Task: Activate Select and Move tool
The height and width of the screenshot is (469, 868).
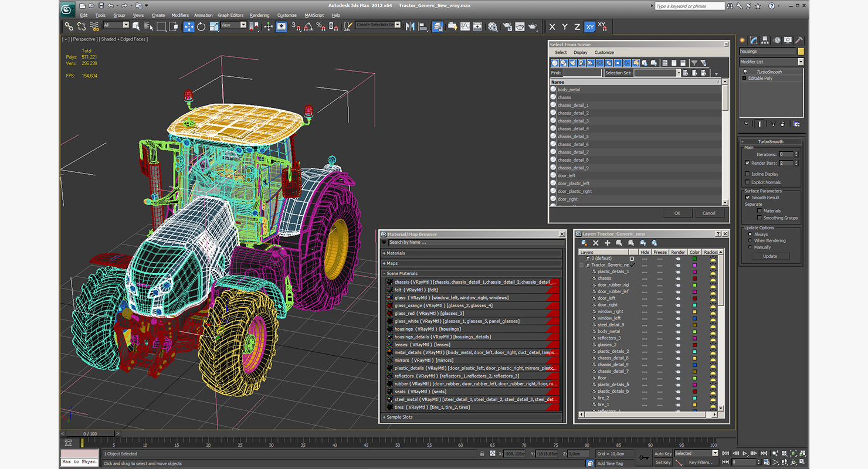Action: click(x=189, y=26)
